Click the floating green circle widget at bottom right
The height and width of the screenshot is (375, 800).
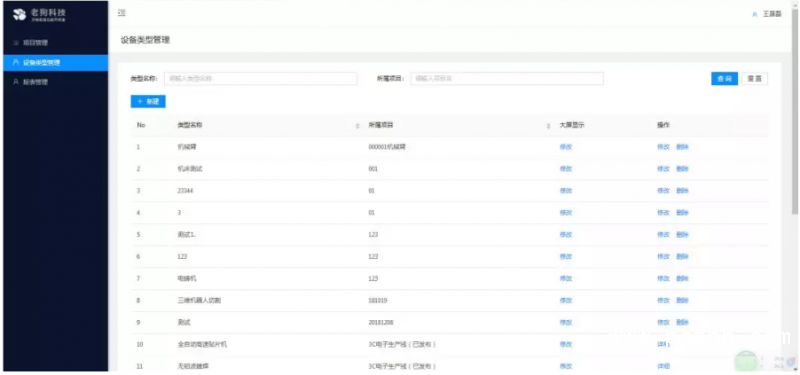tap(746, 361)
